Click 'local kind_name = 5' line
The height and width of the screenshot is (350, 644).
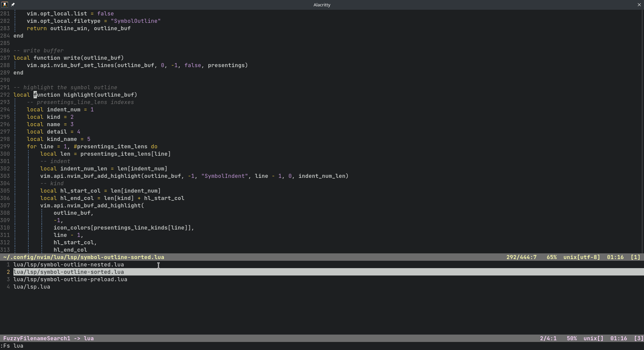(58, 139)
